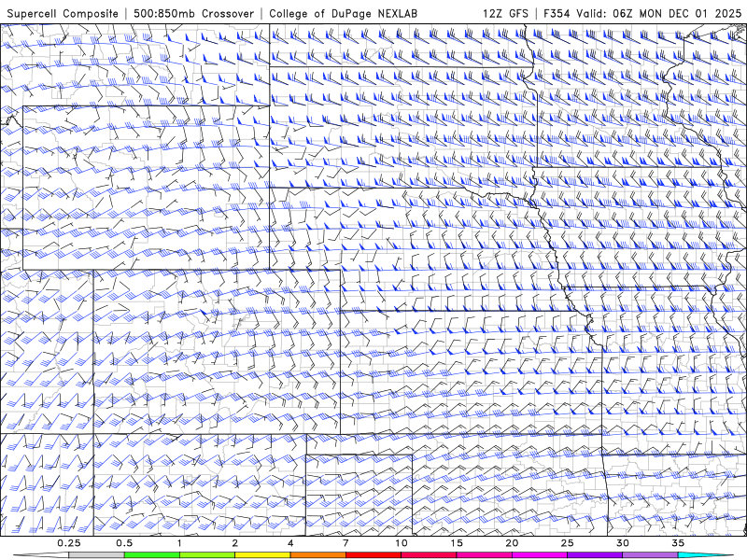This screenshot has height=560, width=747.
Task: Click the yellow legend swatch between 2 and 4
Action: 262,555
